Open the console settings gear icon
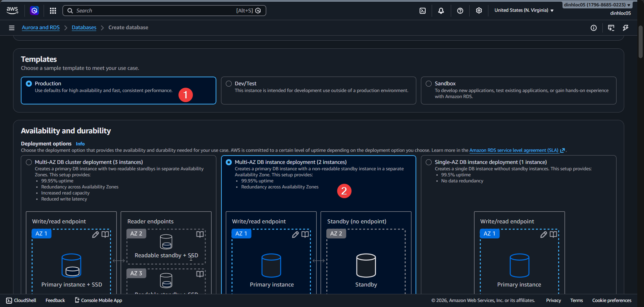This screenshot has height=307, width=644. pos(479,10)
